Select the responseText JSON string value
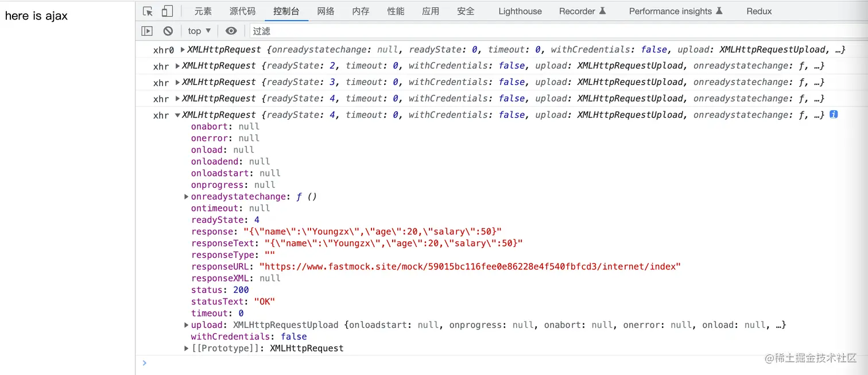 [x=394, y=243]
